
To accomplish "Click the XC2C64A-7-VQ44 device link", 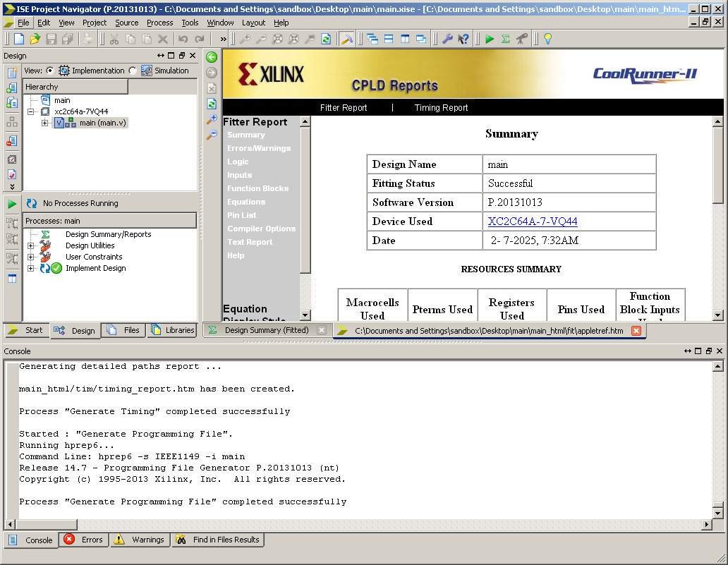I will 533,221.
